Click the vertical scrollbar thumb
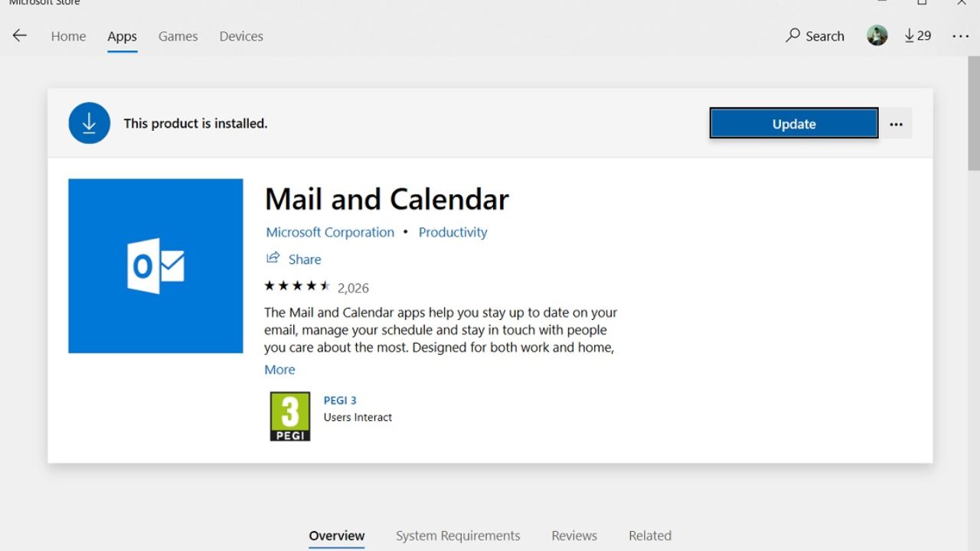The image size is (980, 551). (x=973, y=115)
